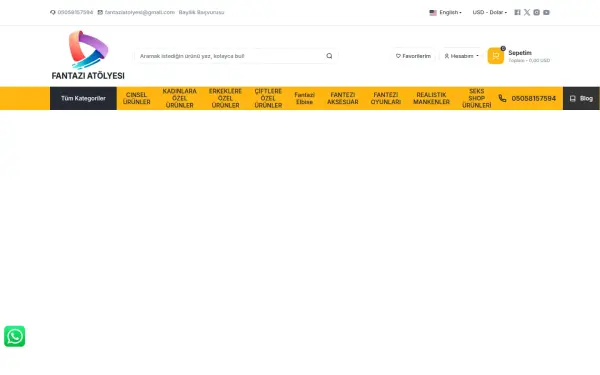600x375 pixels.
Task: Open the USD - Dolar currency dropdown
Action: click(x=489, y=12)
